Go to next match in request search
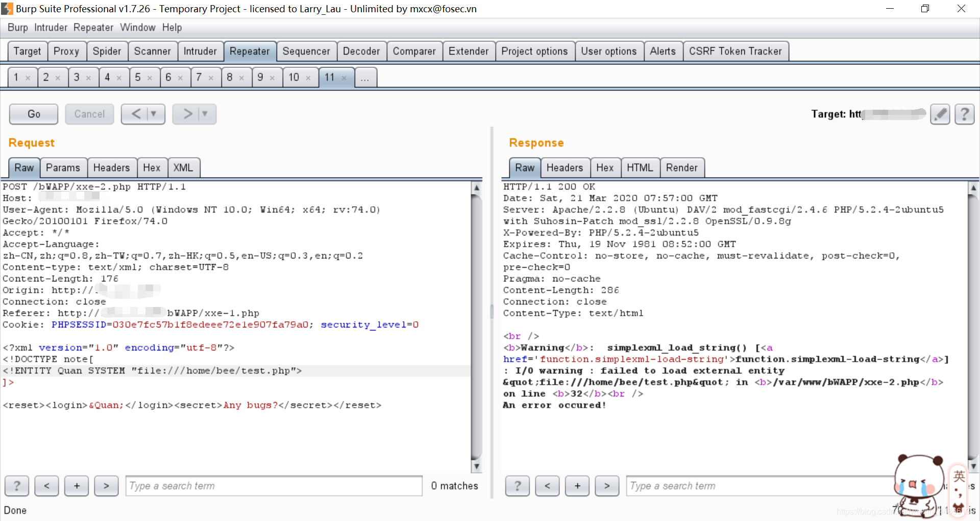This screenshot has height=521, width=980. 106,486
